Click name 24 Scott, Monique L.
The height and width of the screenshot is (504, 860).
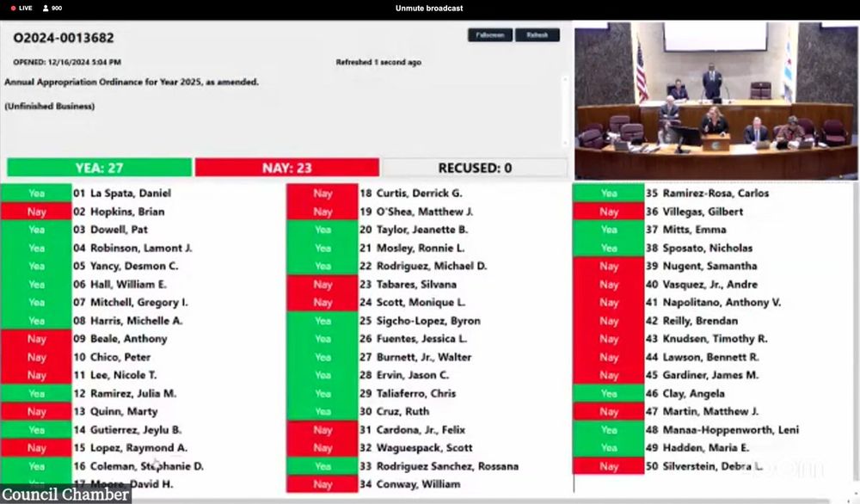413,302
